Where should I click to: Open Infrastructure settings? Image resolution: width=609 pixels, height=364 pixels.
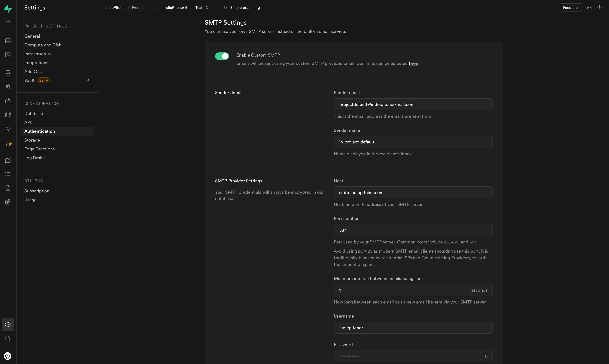[x=38, y=54]
